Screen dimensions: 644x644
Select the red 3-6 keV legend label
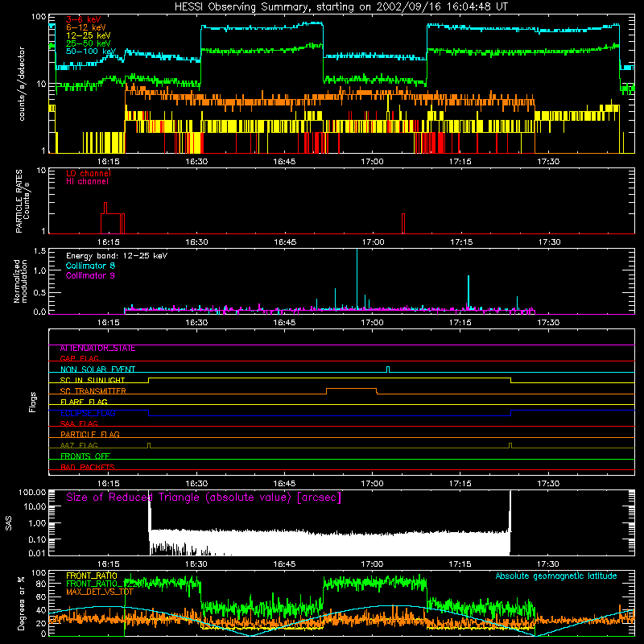pyautogui.click(x=84, y=19)
